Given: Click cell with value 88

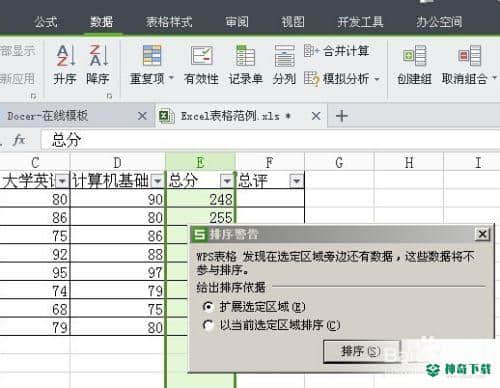Looking at the screenshot, I should click(118, 254).
